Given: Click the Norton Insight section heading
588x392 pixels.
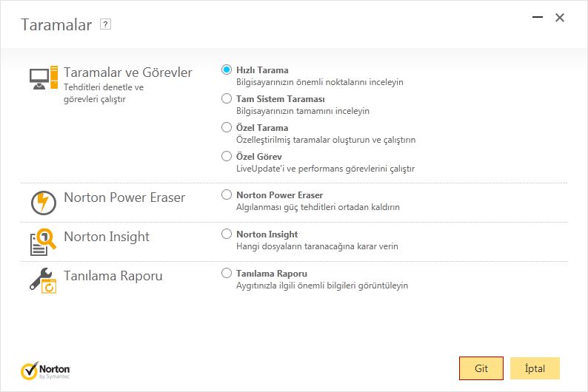Looking at the screenshot, I should click(107, 237).
